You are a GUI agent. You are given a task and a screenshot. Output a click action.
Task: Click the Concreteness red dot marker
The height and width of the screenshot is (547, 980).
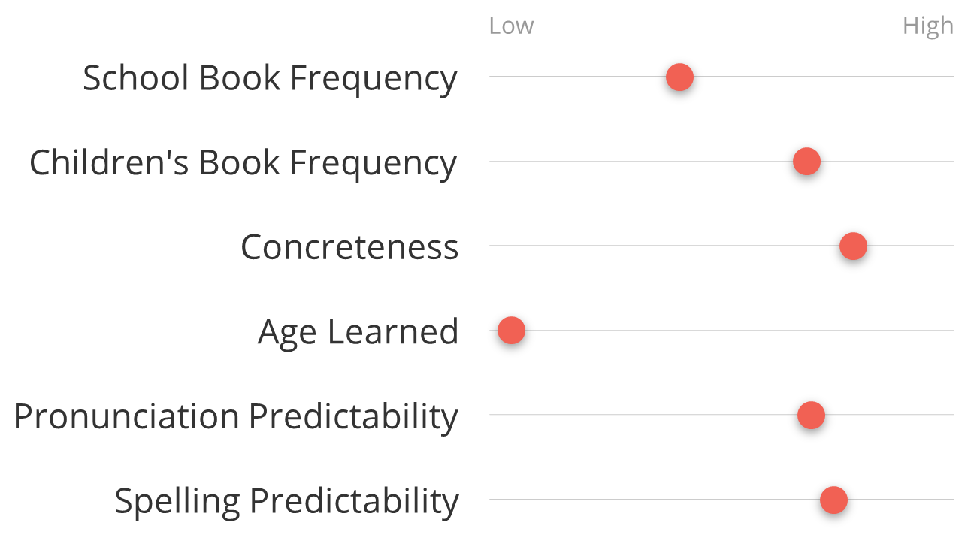(x=853, y=246)
